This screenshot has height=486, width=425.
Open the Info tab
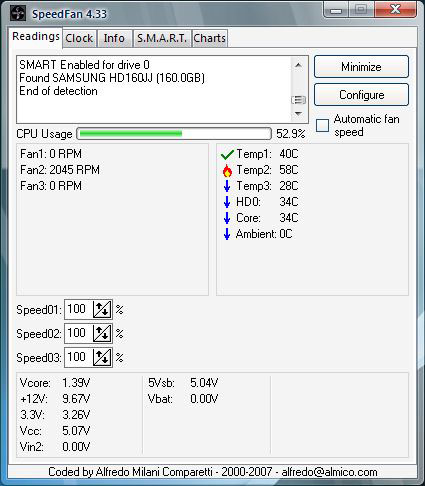tap(114, 38)
